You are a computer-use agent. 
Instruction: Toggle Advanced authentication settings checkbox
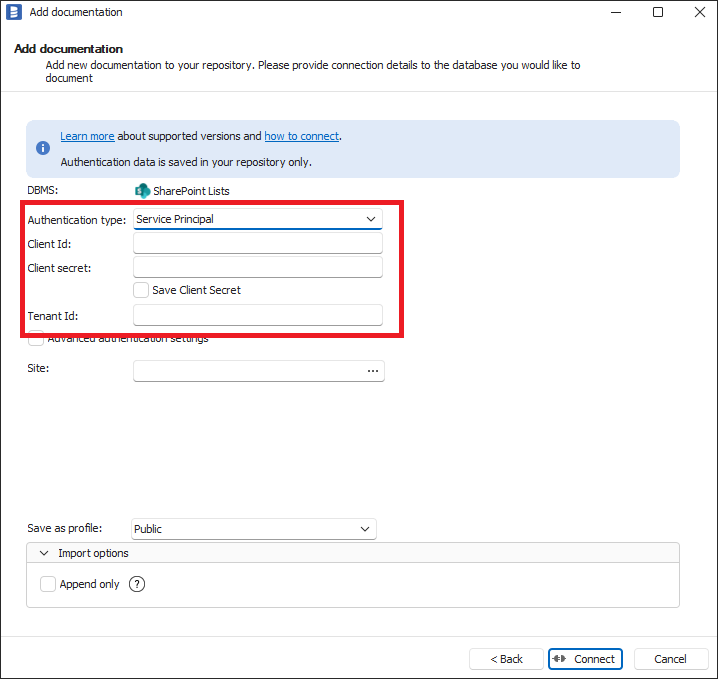(36, 339)
